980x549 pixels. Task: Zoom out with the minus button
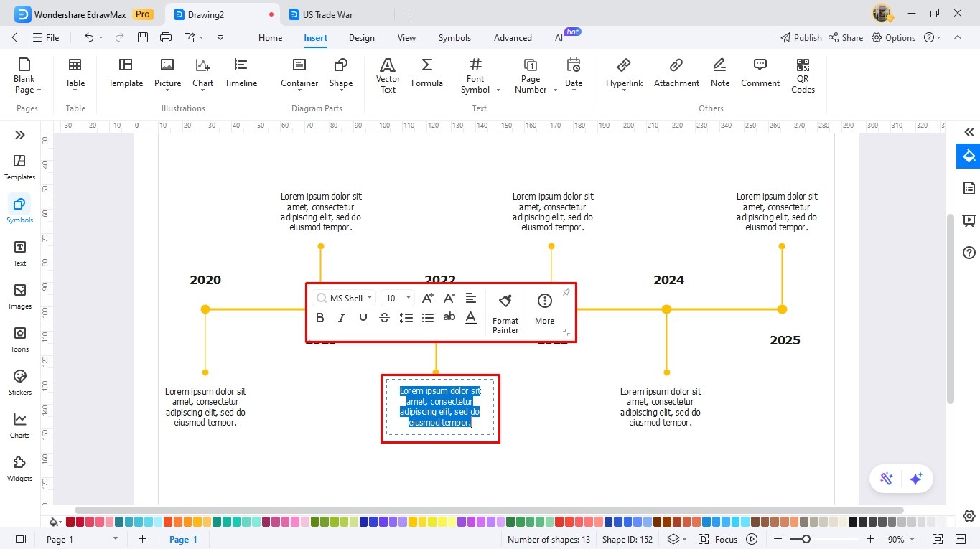pyautogui.click(x=778, y=539)
